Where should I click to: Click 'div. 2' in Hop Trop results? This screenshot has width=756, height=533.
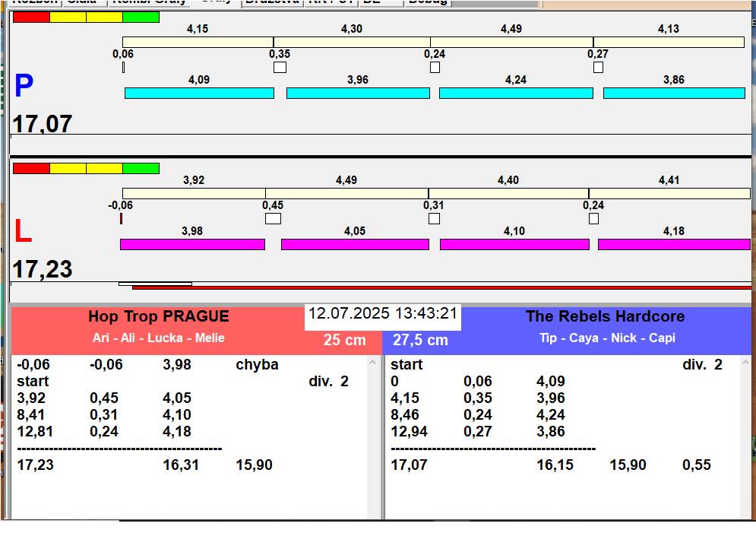tap(328, 382)
